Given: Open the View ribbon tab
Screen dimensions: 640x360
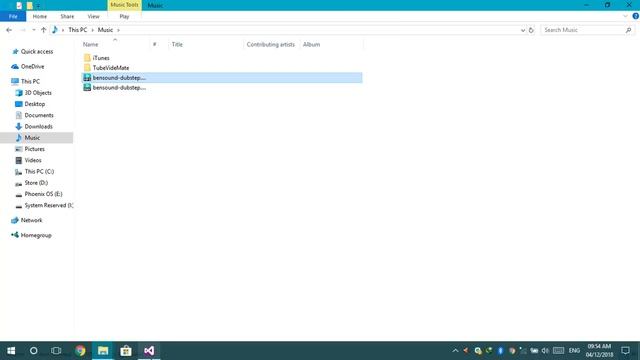Looking at the screenshot, I should 93,16.
